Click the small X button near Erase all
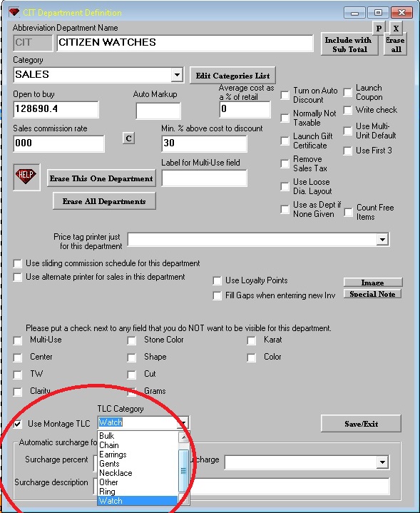 pyautogui.click(x=396, y=29)
